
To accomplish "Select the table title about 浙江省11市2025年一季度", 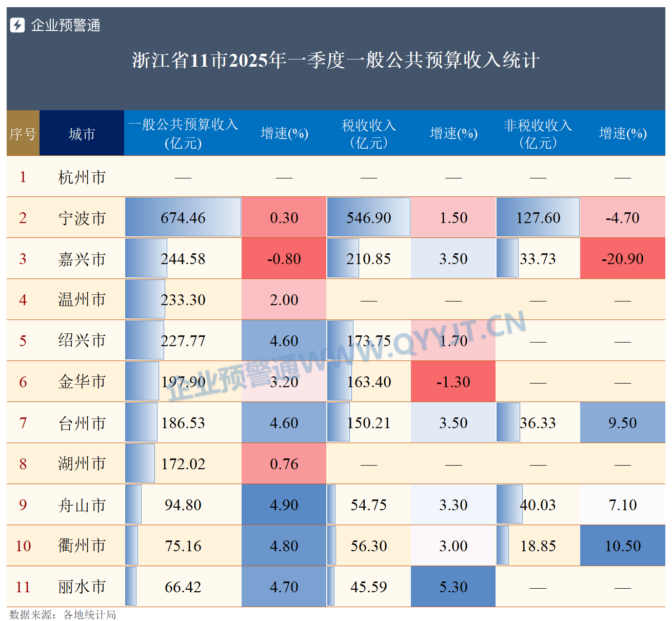I will coord(335,61).
